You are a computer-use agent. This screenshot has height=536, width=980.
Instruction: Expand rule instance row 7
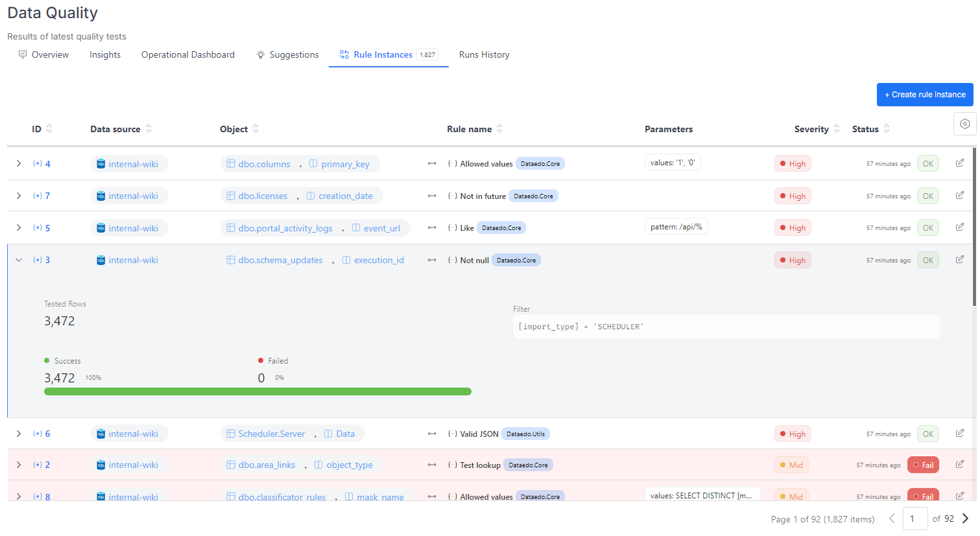[x=19, y=196]
